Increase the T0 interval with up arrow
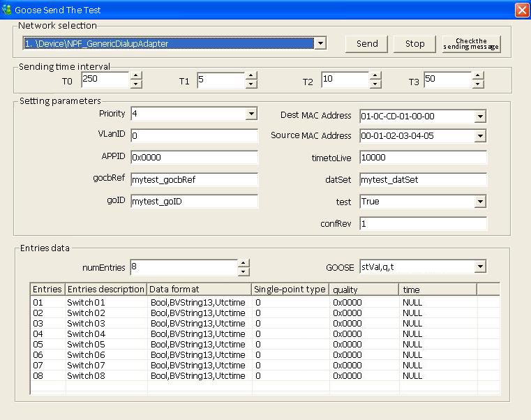The width and height of the screenshot is (531, 420). [136, 76]
